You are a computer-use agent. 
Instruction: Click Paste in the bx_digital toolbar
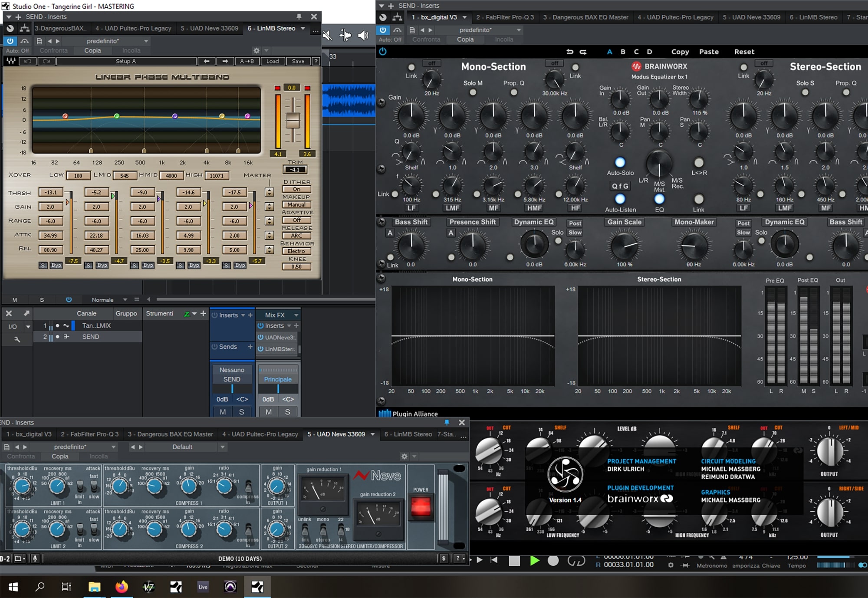(x=709, y=52)
